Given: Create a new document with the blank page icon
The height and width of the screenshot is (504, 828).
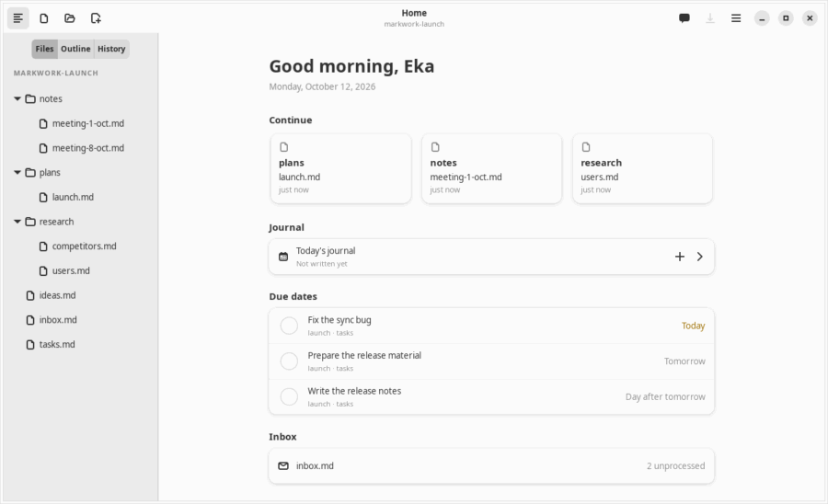Looking at the screenshot, I should [x=44, y=18].
